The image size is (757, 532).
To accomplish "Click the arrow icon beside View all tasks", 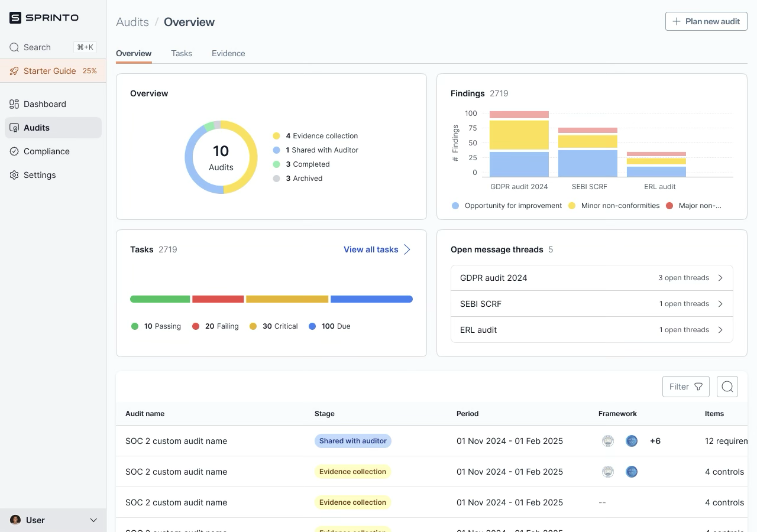I will point(407,249).
